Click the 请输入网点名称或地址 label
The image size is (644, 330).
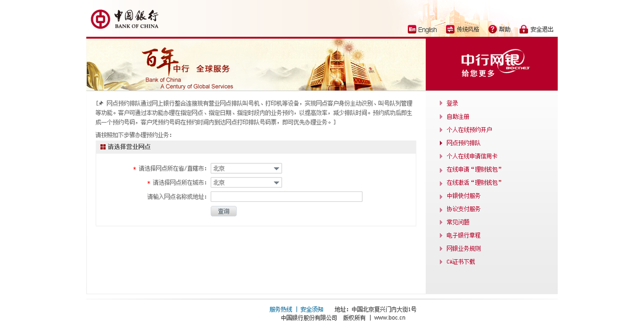tap(177, 197)
